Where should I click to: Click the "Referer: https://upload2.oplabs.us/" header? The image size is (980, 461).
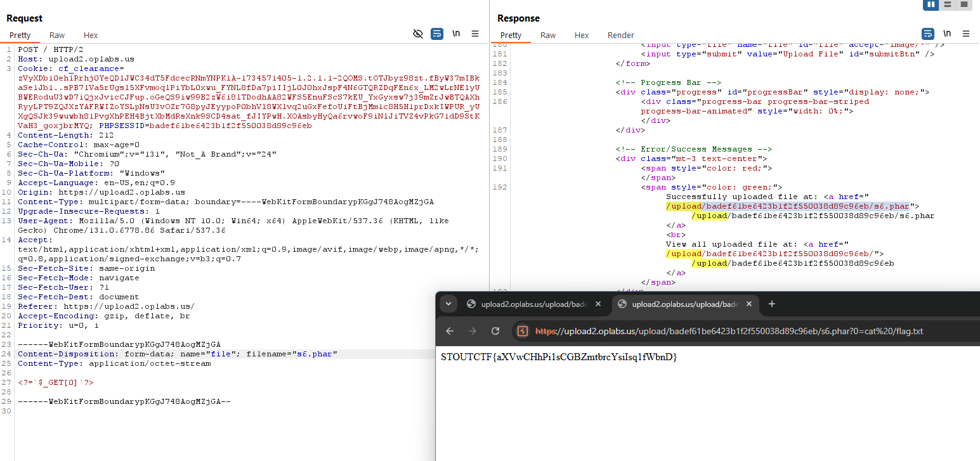(107, 306)
